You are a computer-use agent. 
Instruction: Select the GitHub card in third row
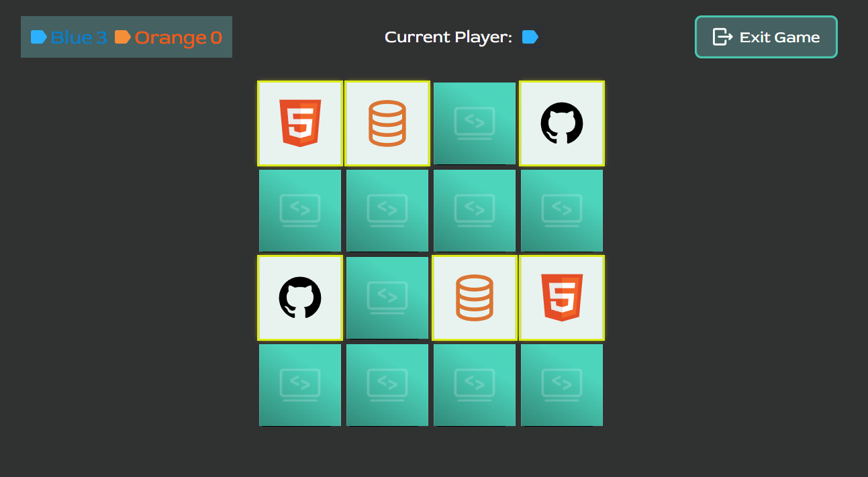tap(300, 298)
